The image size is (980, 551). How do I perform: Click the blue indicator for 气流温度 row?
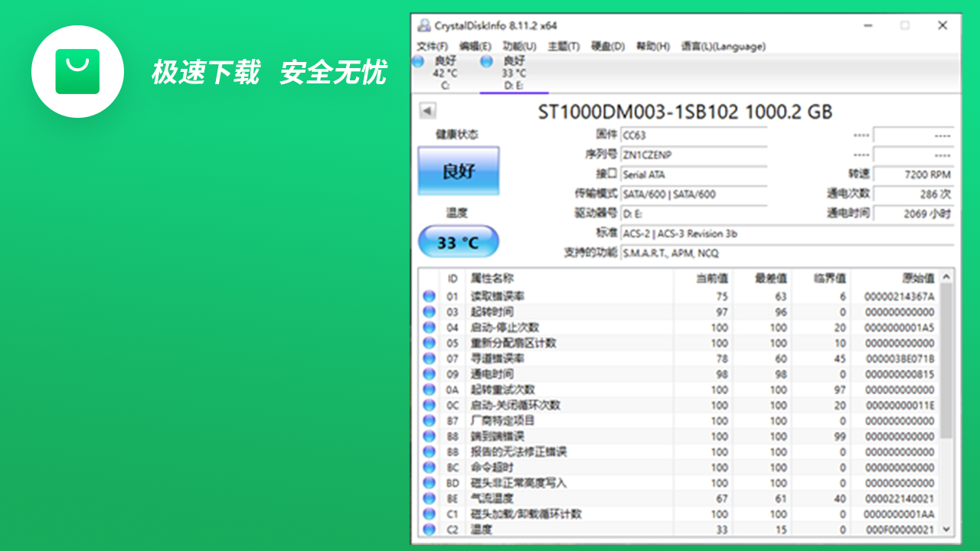[430, 497]
